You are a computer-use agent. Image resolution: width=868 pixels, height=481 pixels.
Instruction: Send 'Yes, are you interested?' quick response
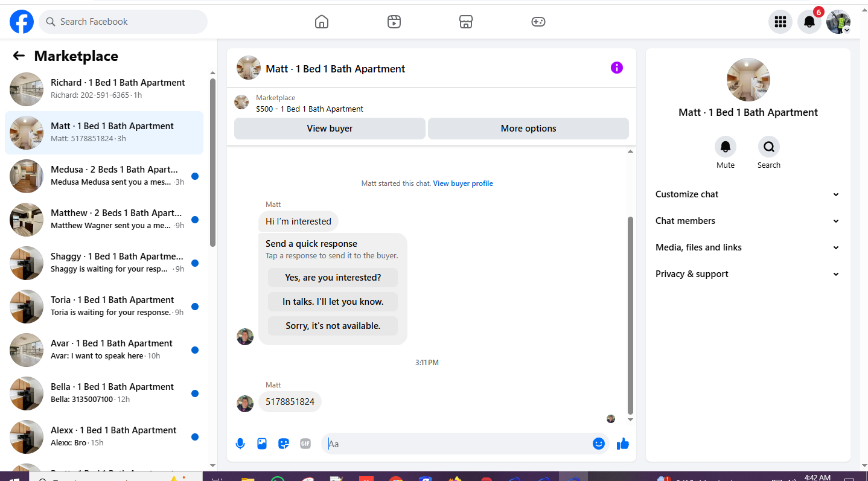(333, 278)
